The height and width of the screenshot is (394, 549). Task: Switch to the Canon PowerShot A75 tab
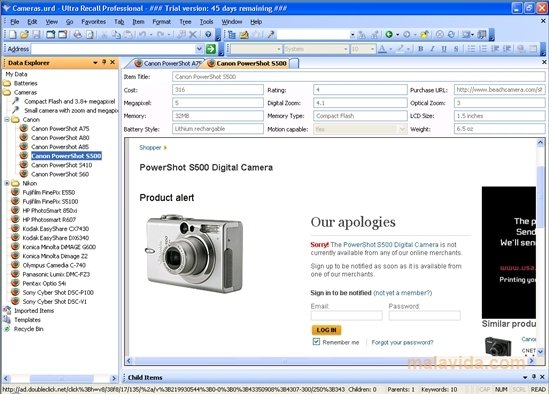pyautogui.click(x=168, y=63)
